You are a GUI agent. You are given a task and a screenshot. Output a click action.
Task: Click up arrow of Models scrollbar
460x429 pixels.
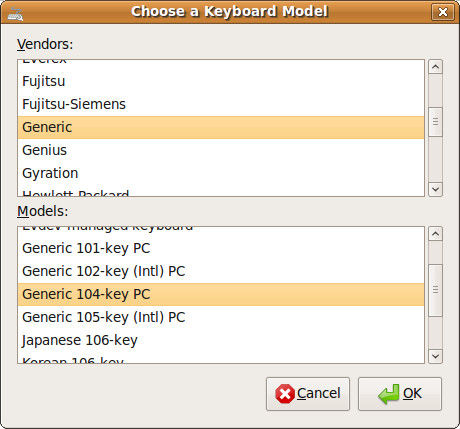click(435, 234)
